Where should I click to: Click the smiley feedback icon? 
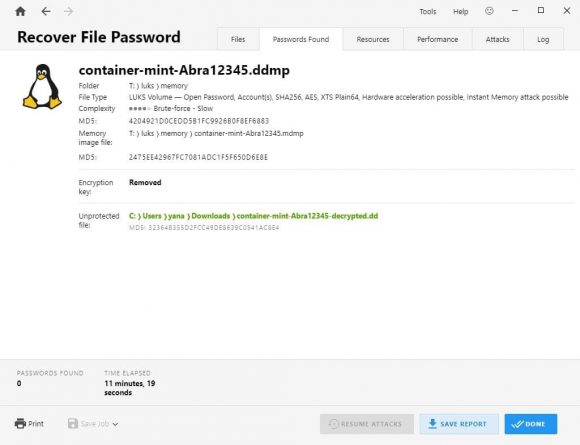coord(489,11)
